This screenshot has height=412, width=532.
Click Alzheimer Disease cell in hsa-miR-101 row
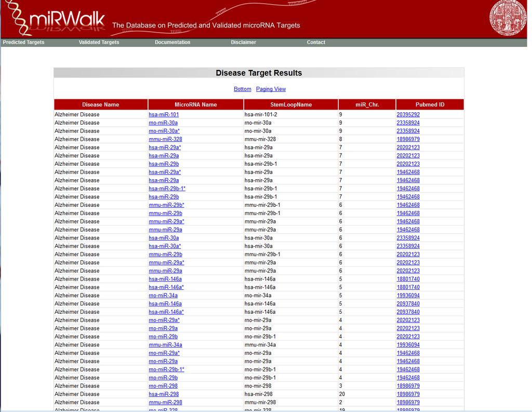coord(77,115)
